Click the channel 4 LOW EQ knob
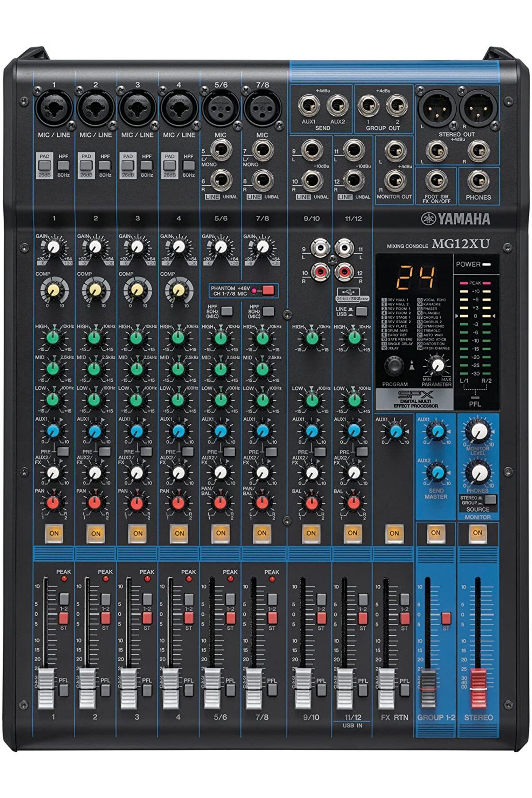This screenshot has height=798, width=532. pos(178,399)
